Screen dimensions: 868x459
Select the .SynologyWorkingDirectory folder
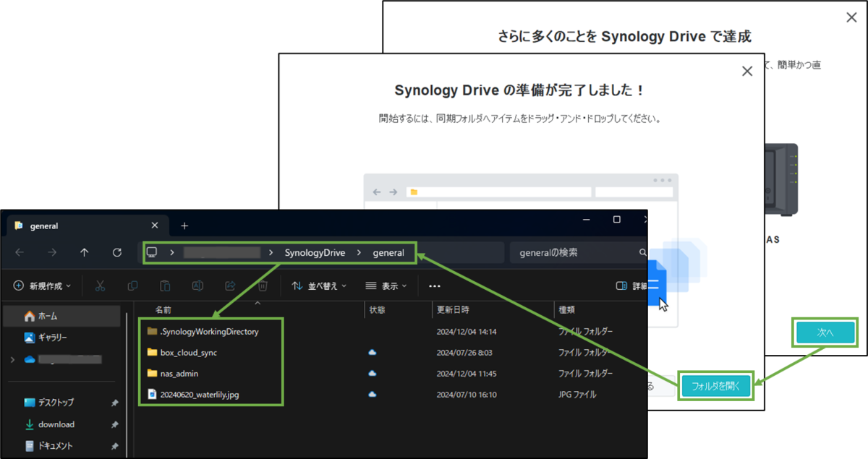[x=209, y=331]
